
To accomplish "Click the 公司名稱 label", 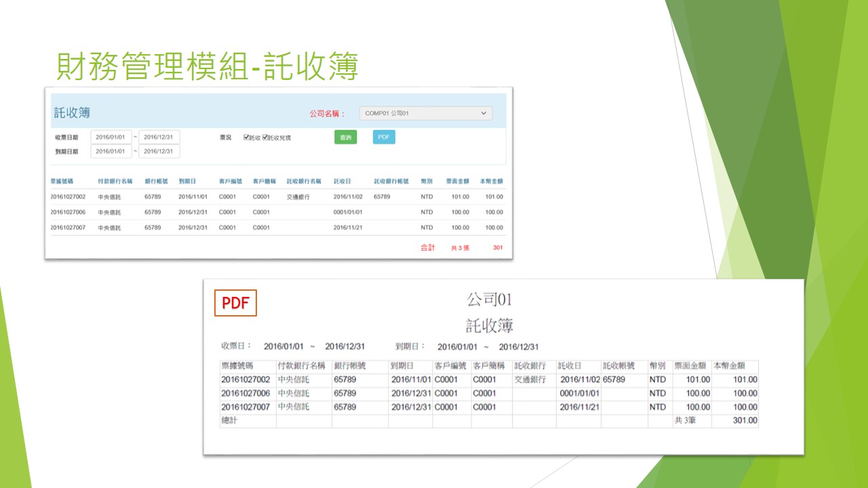I will click(x=327, y=114).
